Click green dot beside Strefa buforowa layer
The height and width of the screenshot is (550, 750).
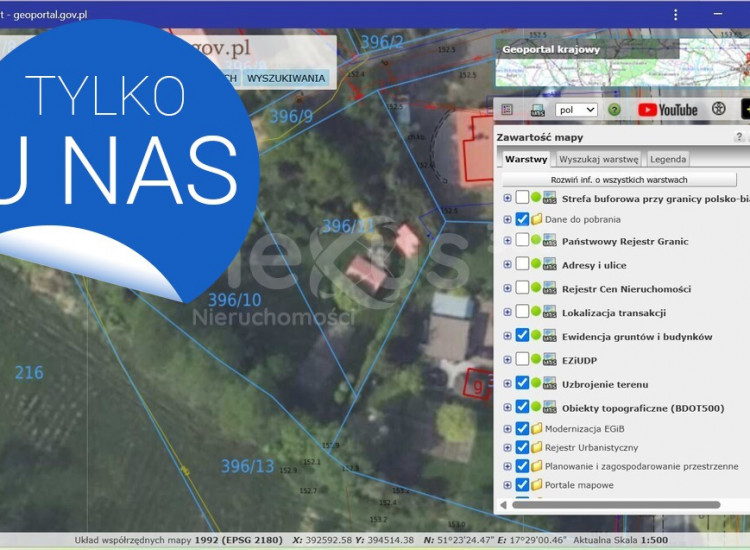pos(536,197)
